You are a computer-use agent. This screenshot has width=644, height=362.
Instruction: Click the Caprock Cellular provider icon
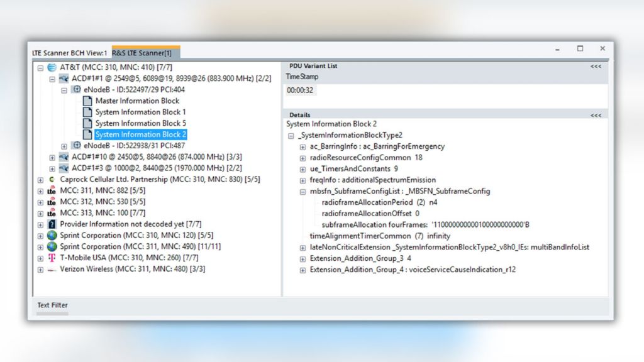click(52, 180)
